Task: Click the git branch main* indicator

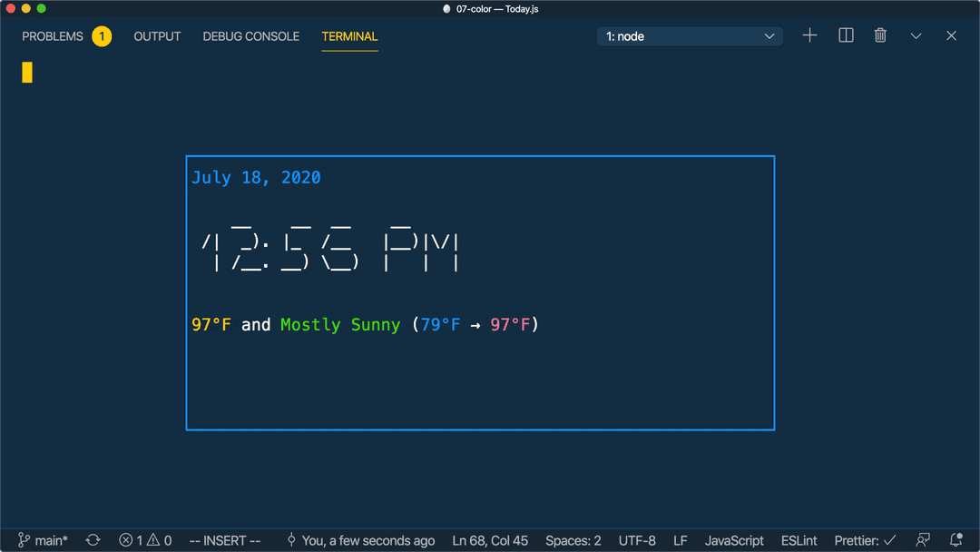Action: (x=44, y=539)
